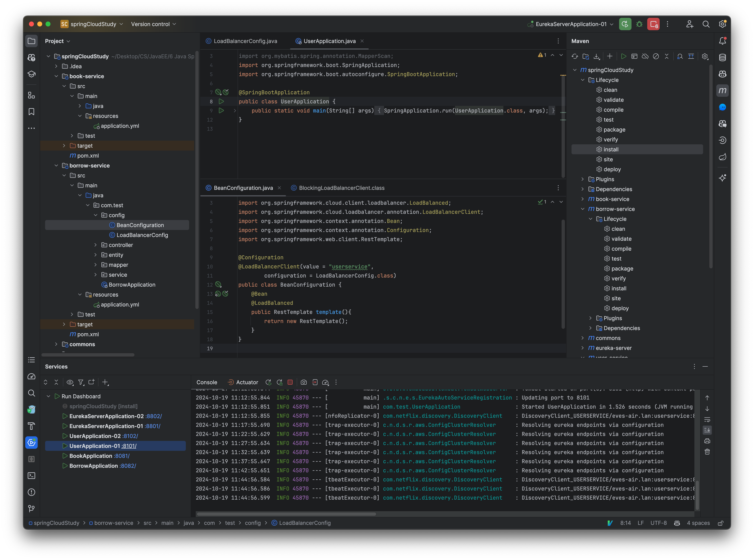Download sources in the Maven toolbar
Image resolution: width=754 pixels, height=560 pixels.
pyautogui.click(x=597, y=56)
